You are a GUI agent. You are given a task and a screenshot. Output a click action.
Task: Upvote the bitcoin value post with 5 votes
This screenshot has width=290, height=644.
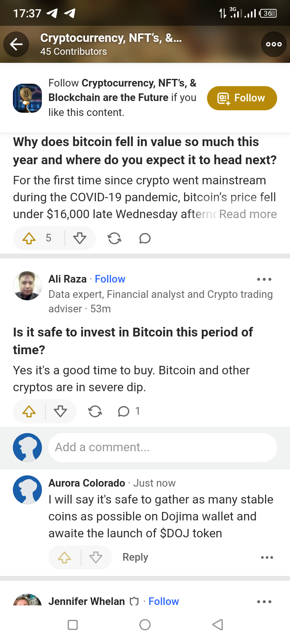[x=29, y=238]
